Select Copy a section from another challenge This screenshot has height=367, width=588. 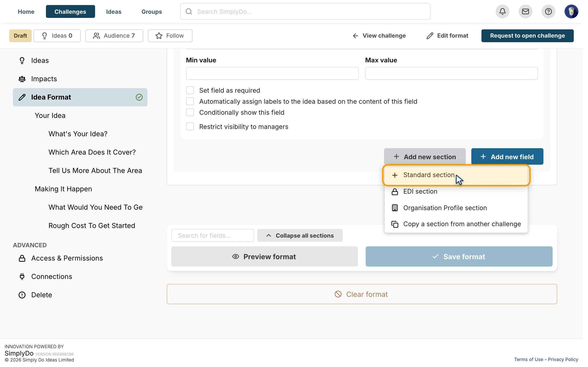(456, 224)
